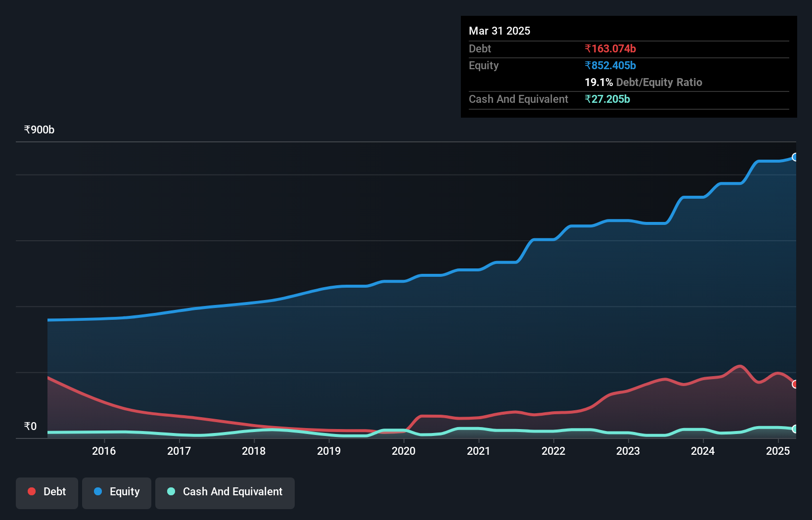Click the 2017 x-axis label
The height and width of the screenshot is (520, 812).
coord(179,451)
